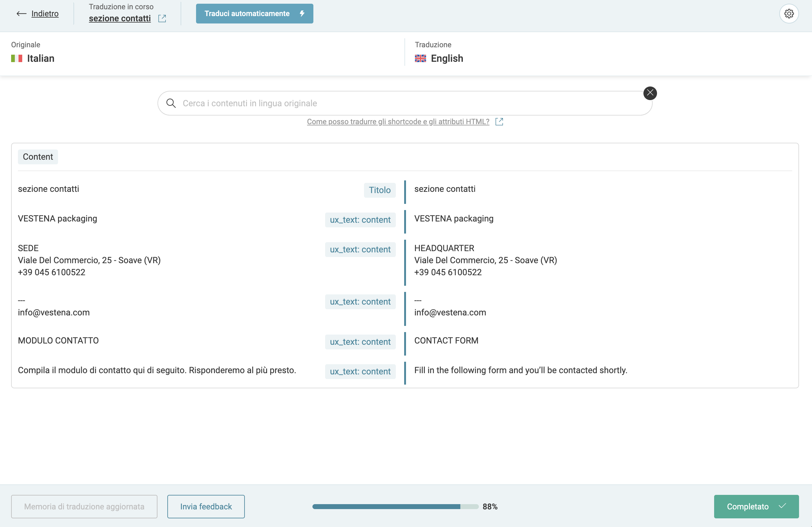Image resolution: width=812 pixels, height=527 pixels.
Task: Click the translation progress bar
Action: coord(395,507)
